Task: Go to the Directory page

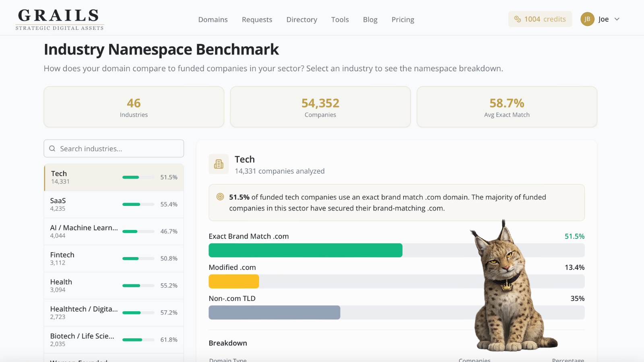Action: click(x=302, y=20)
